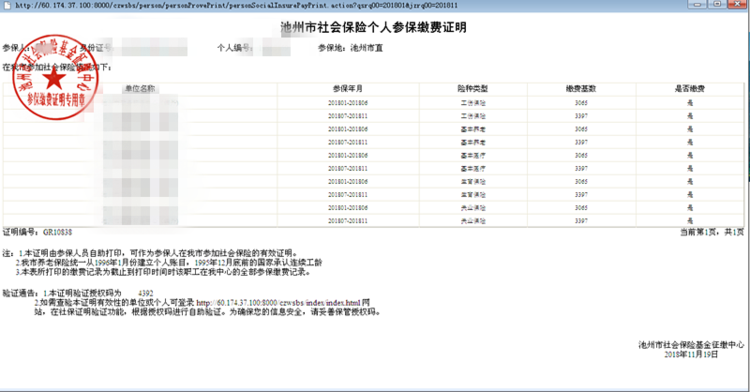Select base 3397 in 生育保险 201807-201811 row
750x392 pixels.
coord(581,195)
